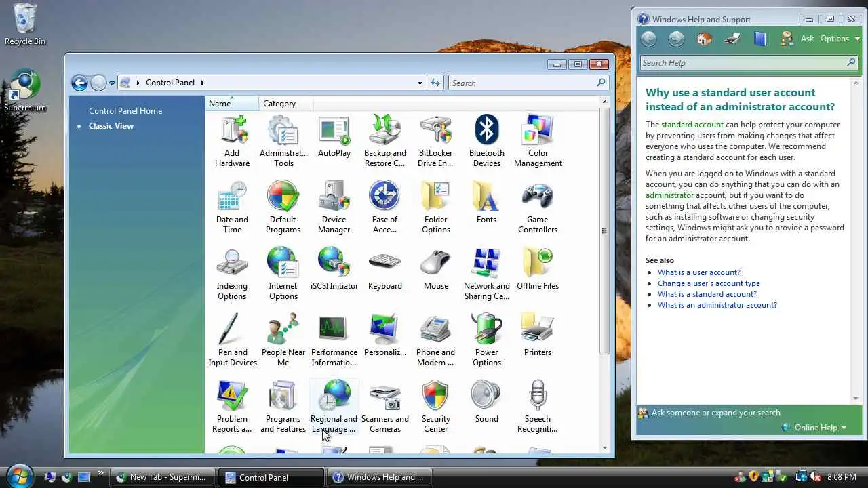Sort by Category column header
This screenshot has width=868, height=488.
tap(286, 104)
